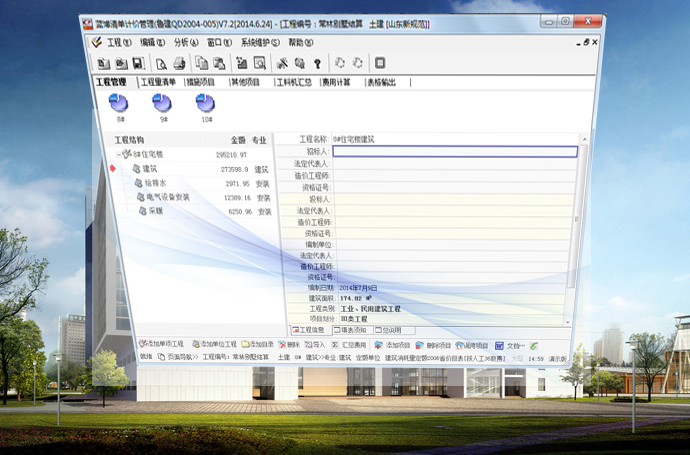This screenshot has width=690, height=455.
Task: Click the 招标人 input field
Action: click(454, 152)
